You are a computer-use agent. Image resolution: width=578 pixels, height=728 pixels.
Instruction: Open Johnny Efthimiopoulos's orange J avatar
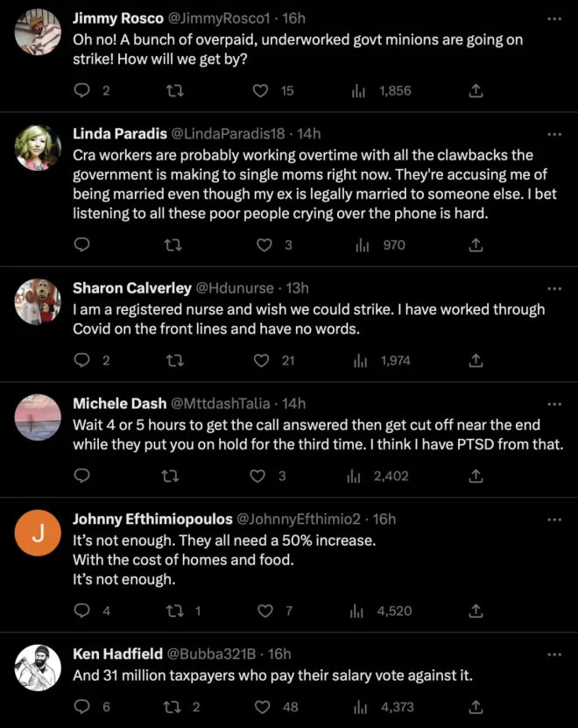pyautogui.click(x=38, y=533)
